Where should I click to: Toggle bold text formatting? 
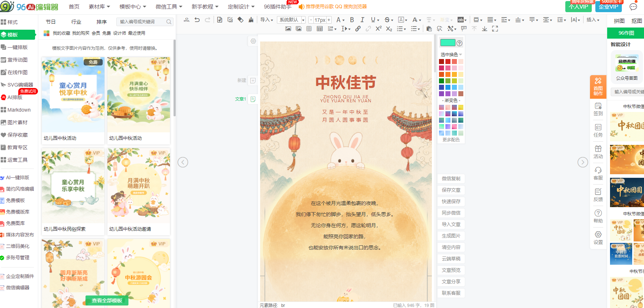[352, 20]
